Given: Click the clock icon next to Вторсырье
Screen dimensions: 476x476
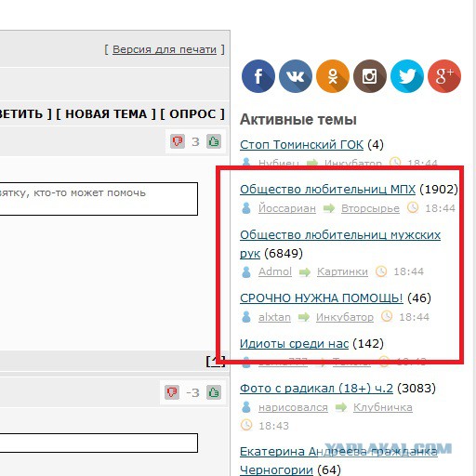Looking at the screenshot, I should pyautogui.click(x=413, y=207).
